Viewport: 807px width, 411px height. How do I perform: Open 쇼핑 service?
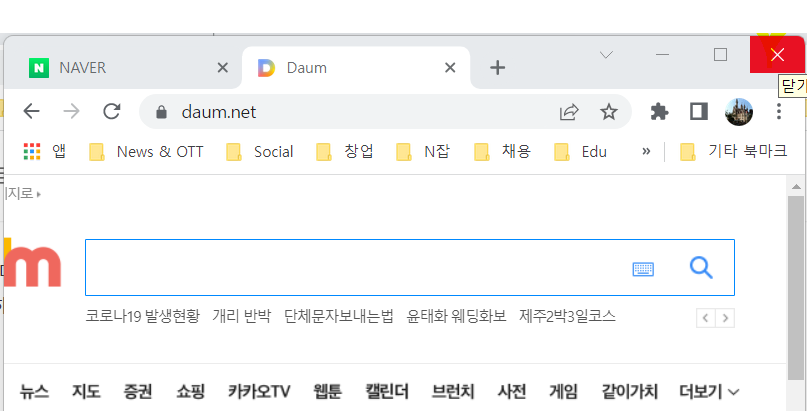tap(190, 392)
